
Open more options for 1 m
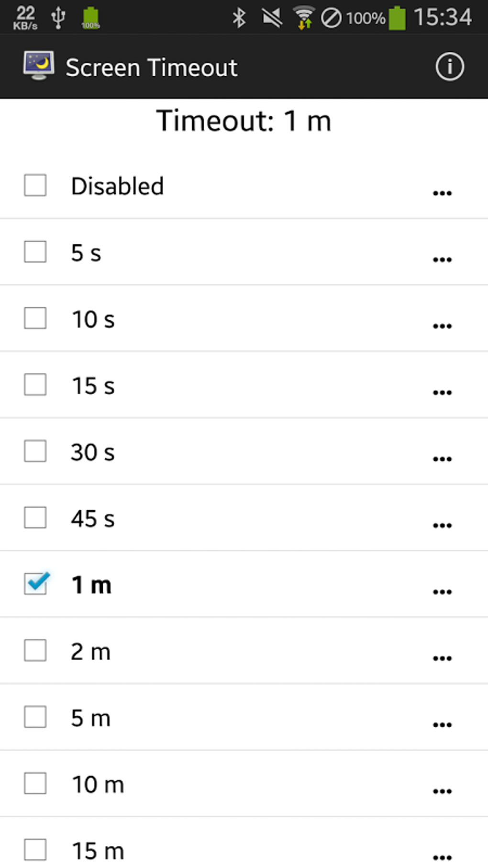coord(442,592)
